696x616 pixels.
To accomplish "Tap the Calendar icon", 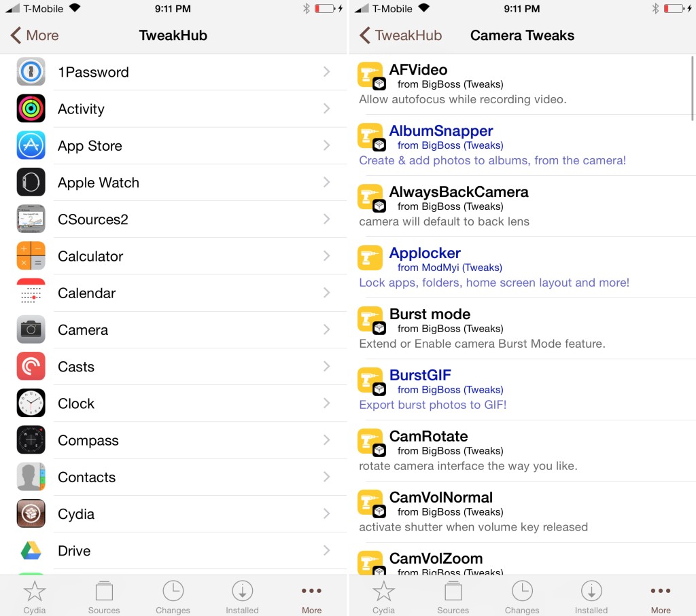I will [31, 292].
